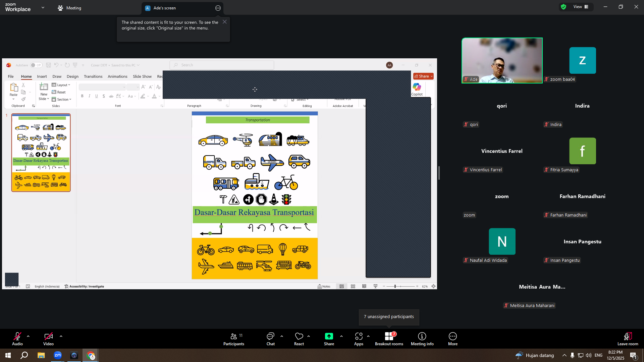Viewport: 644px width, 362px height.
Task: Dismiss the shared content size notification
Action: click(225, 22)
